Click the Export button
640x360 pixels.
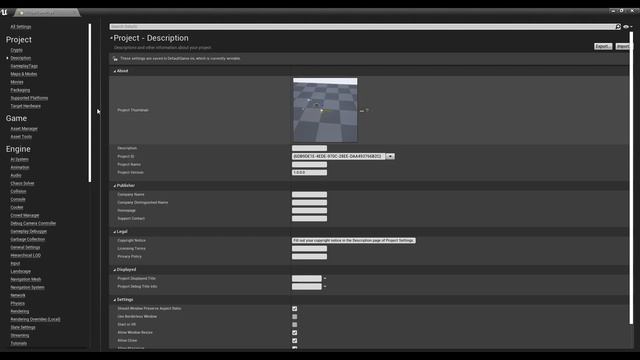click(603, 47)
